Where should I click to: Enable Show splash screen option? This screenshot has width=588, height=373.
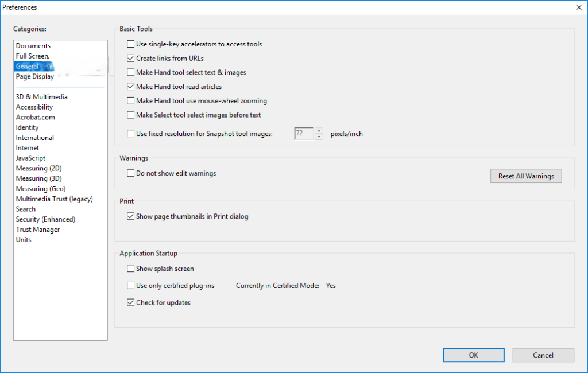tap(130, 269)
